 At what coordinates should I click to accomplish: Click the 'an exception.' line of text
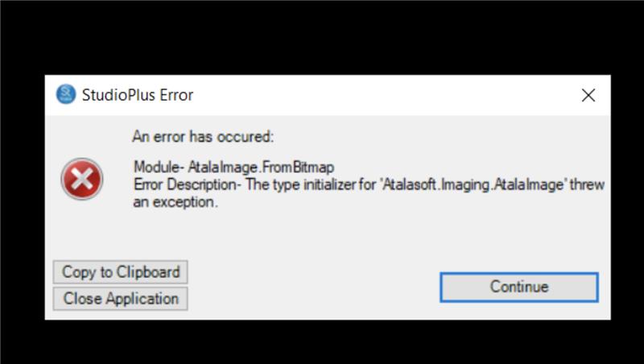(x=175, y=202)
